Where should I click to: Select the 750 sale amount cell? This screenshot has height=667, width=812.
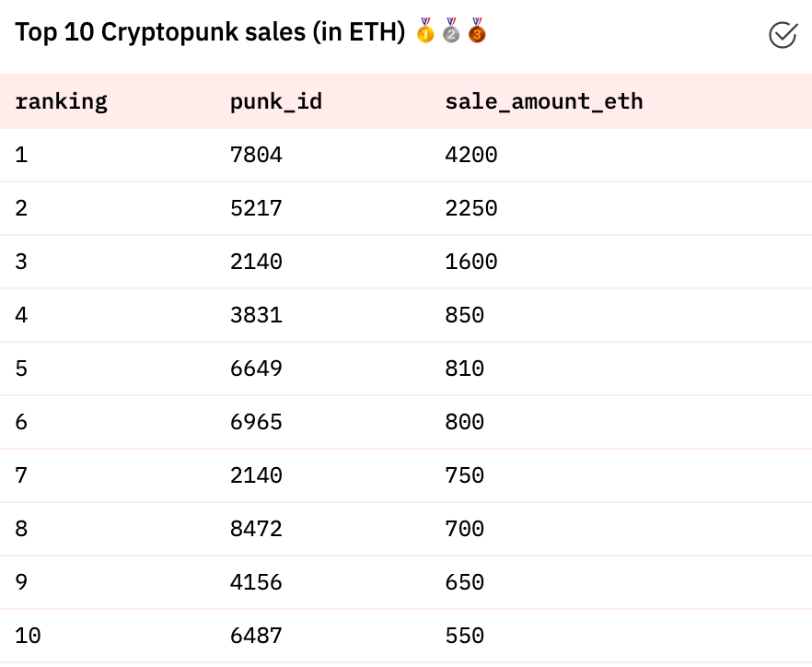464,476
